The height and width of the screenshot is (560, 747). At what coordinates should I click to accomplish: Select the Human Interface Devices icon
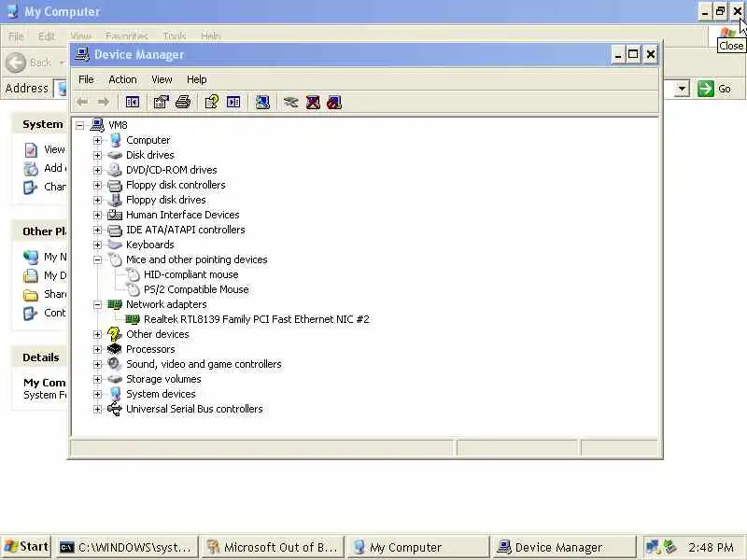point(115,215)
